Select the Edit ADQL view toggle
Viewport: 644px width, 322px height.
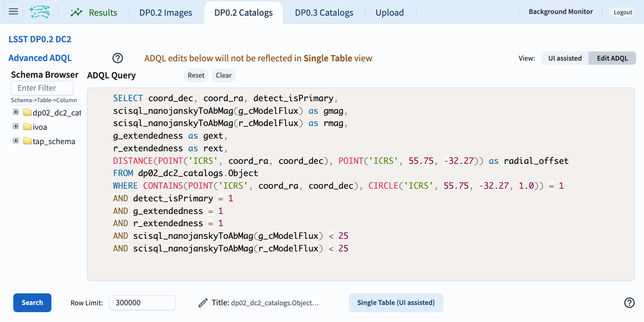[612, 58]
